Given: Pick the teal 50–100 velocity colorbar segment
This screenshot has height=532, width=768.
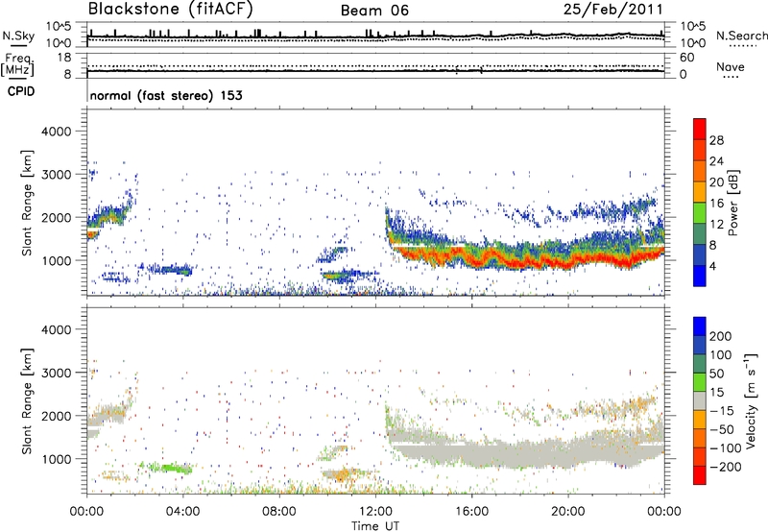Looking at the screenshot, I should [700, 364].
